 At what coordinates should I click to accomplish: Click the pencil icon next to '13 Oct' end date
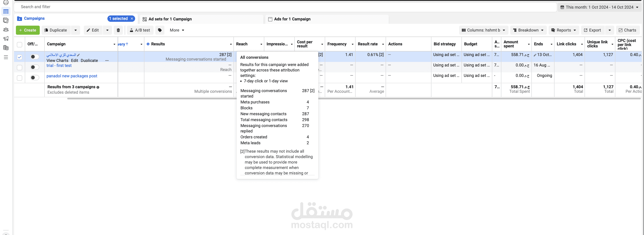[535, 55]
